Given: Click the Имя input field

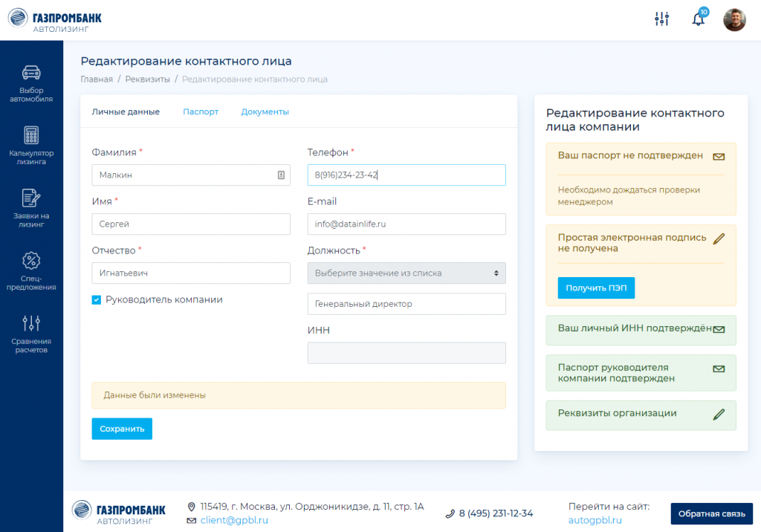Looking at the screenshot, I should tap(191, 224).
